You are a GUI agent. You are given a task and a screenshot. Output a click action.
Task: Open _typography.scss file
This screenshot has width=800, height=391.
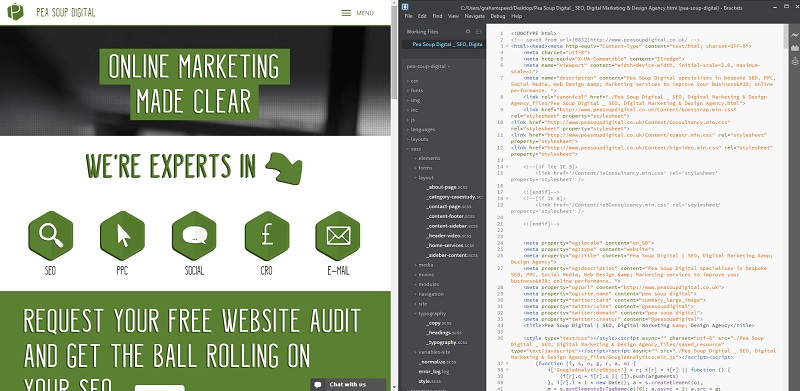446,343
